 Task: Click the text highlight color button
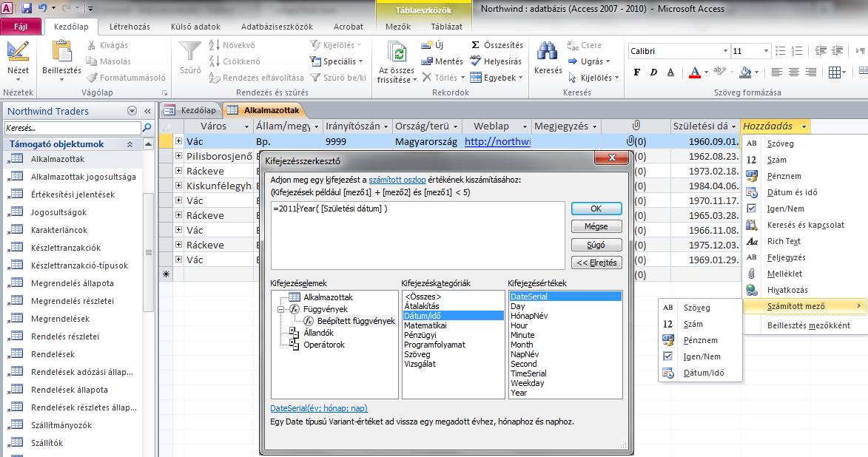tap(719, 72)
